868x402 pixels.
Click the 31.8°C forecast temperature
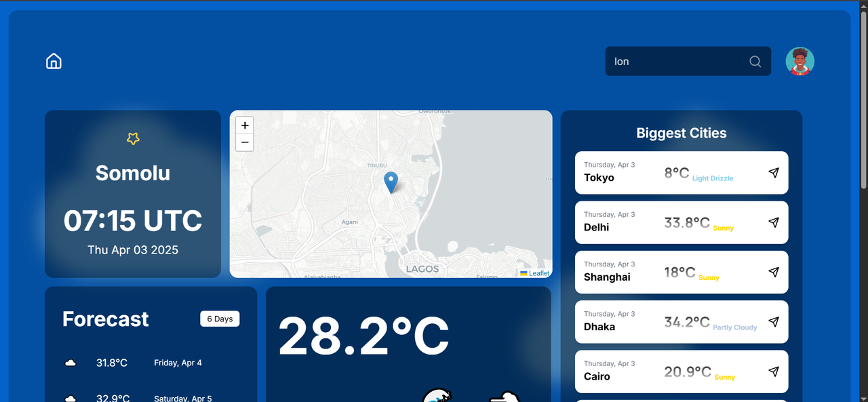click(x=112, y=363)
